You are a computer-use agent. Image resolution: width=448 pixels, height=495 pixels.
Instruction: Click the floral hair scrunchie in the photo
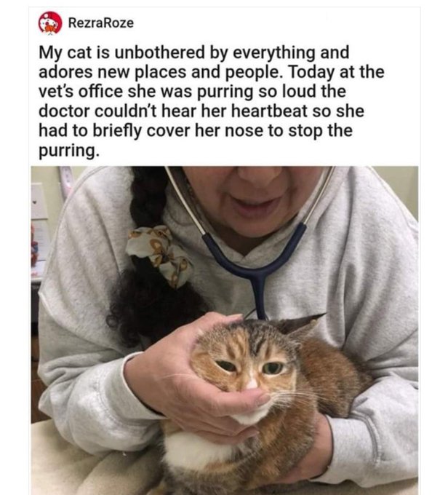[159, 254]
